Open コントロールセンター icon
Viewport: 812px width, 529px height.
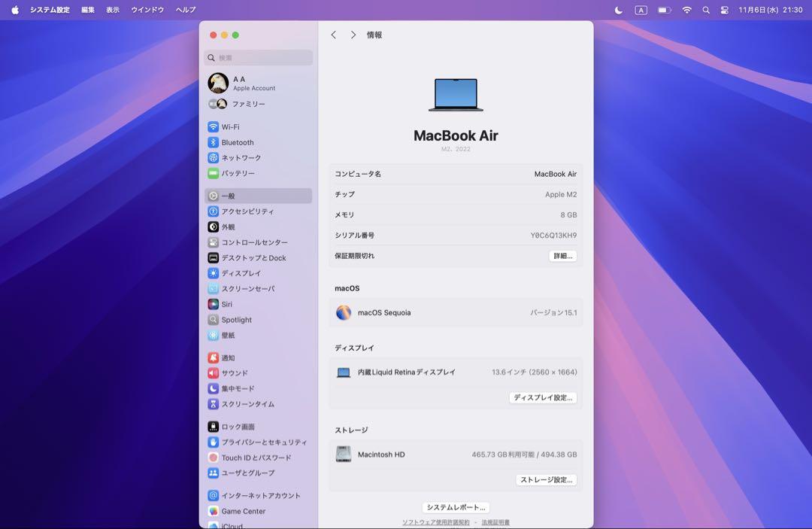pos(213,242)
